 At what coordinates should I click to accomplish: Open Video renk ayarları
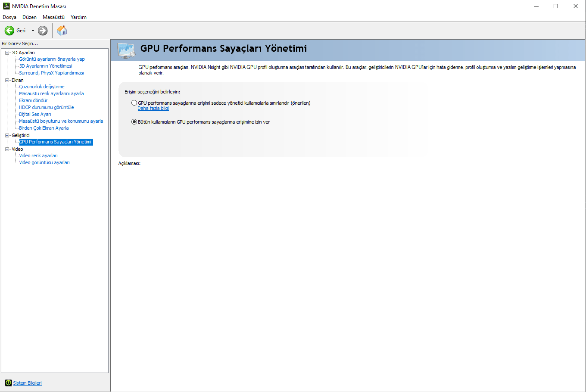coord(38,156)
